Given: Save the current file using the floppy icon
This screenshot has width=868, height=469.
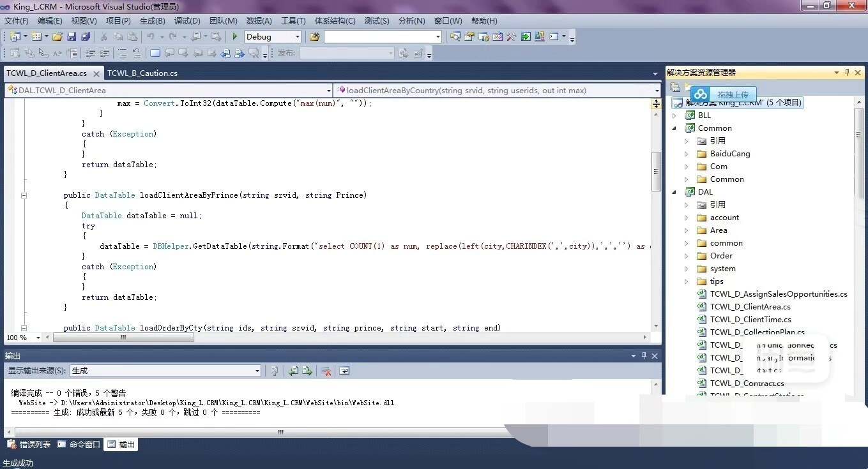Looking at the screenshot, I should (72, 37).
